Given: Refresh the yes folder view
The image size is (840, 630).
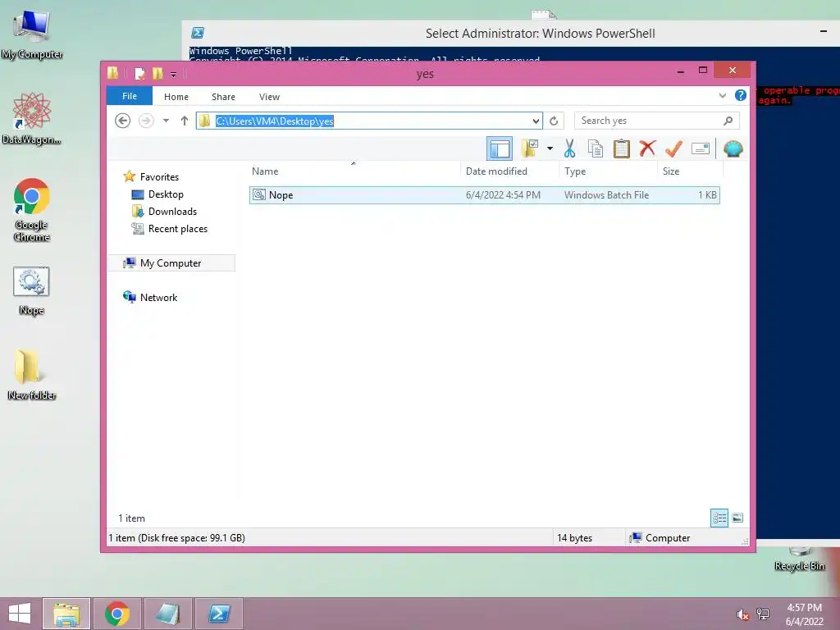Looking at the screenshot, I should (554, 121).
